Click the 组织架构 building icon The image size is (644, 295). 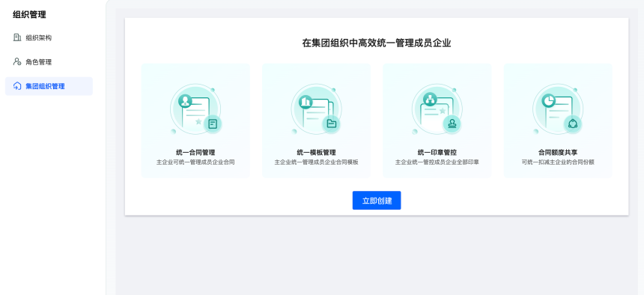(16, 37)
